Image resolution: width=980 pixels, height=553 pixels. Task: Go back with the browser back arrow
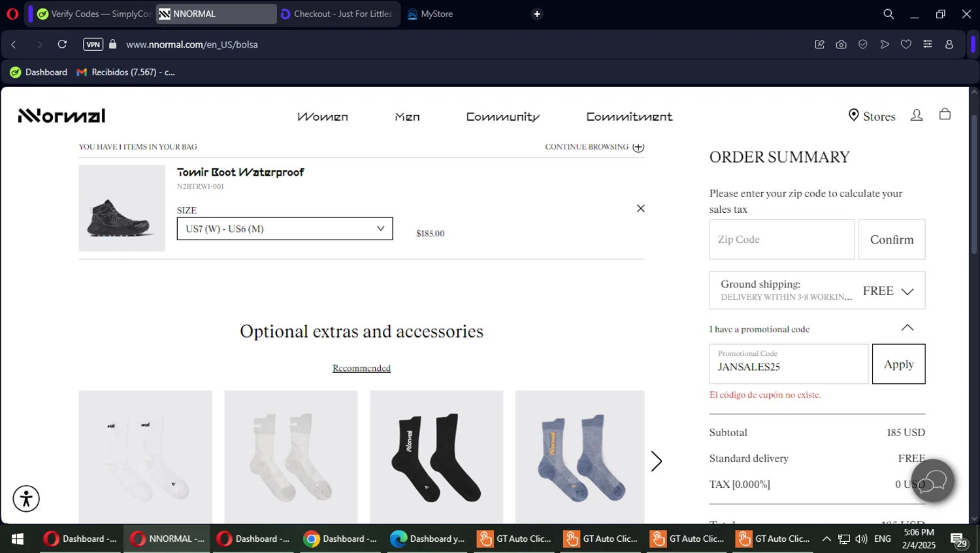14,44
